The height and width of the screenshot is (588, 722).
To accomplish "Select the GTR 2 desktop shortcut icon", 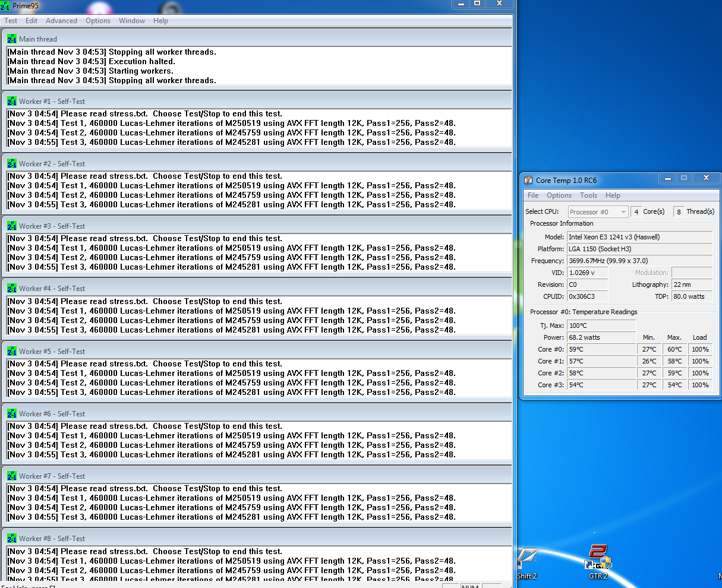I will 598,557.
